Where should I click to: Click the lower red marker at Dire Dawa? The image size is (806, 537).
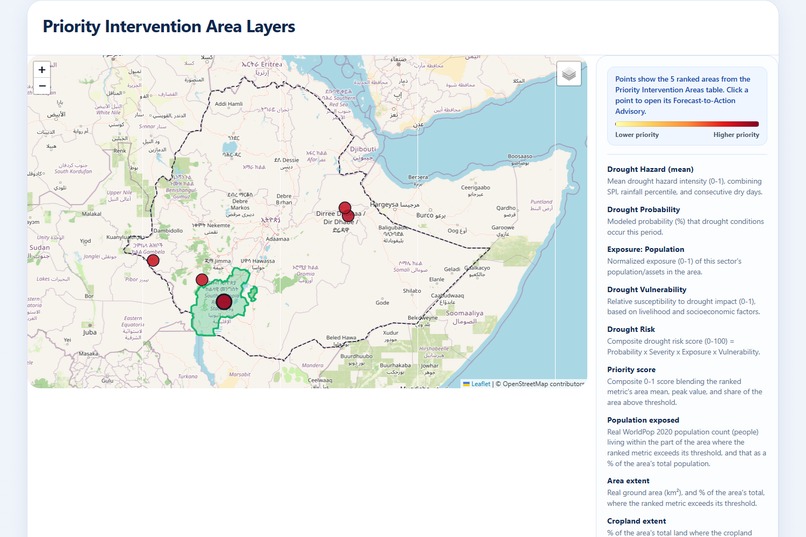point(348,216)
